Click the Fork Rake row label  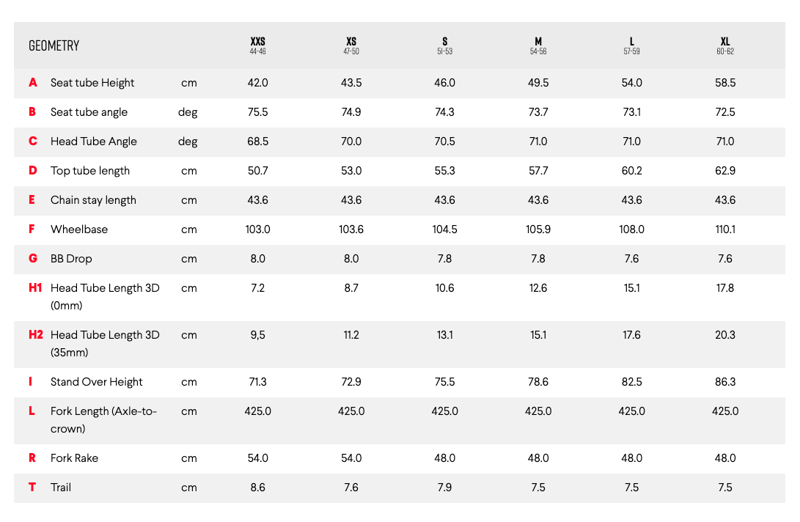[x=74, y=458]
